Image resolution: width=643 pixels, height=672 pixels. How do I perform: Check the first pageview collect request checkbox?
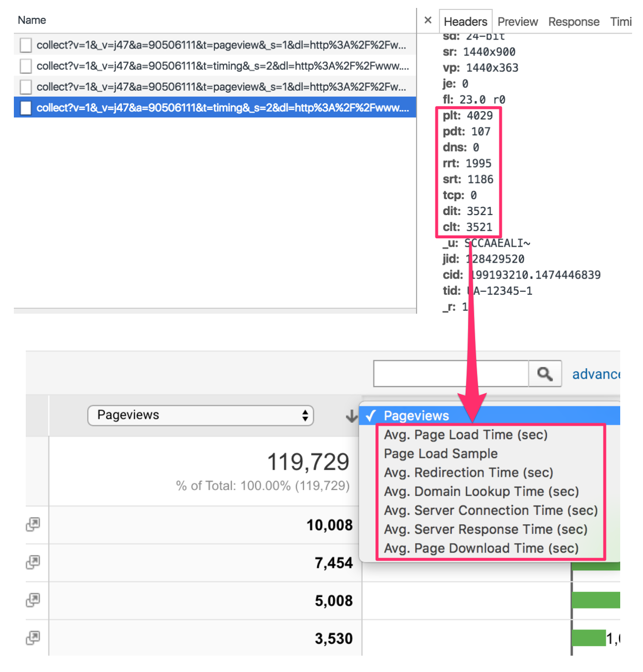click(x=26, y=45)
